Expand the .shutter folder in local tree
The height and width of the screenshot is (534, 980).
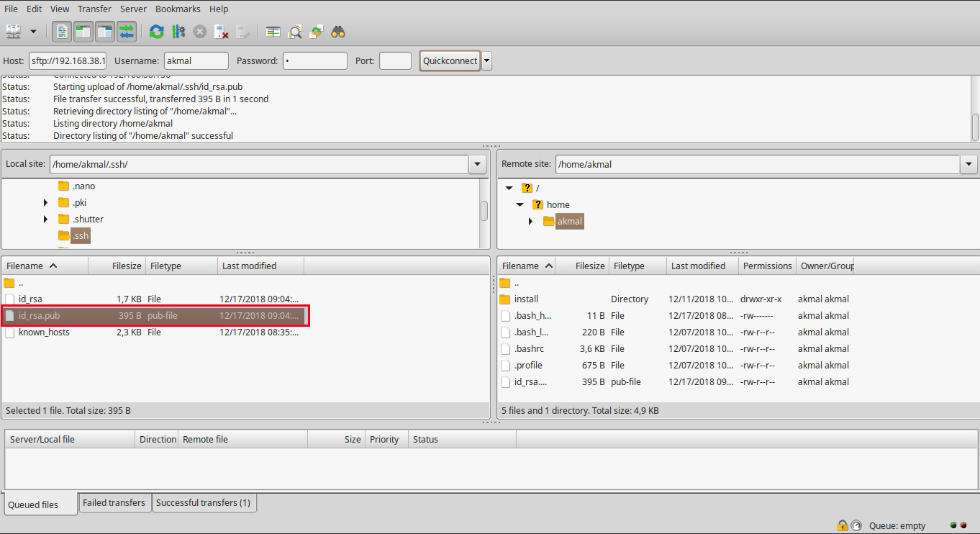pos(46,219)
